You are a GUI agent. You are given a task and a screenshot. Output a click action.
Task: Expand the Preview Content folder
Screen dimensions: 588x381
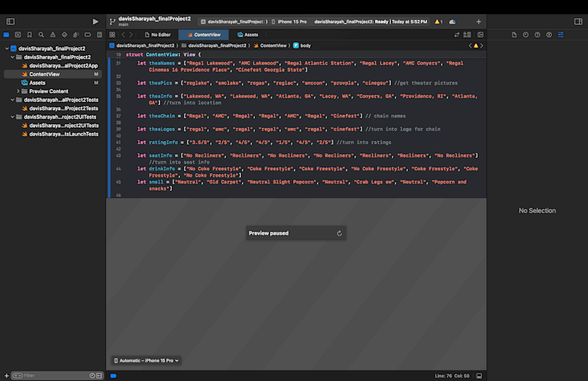pos(18,92)
